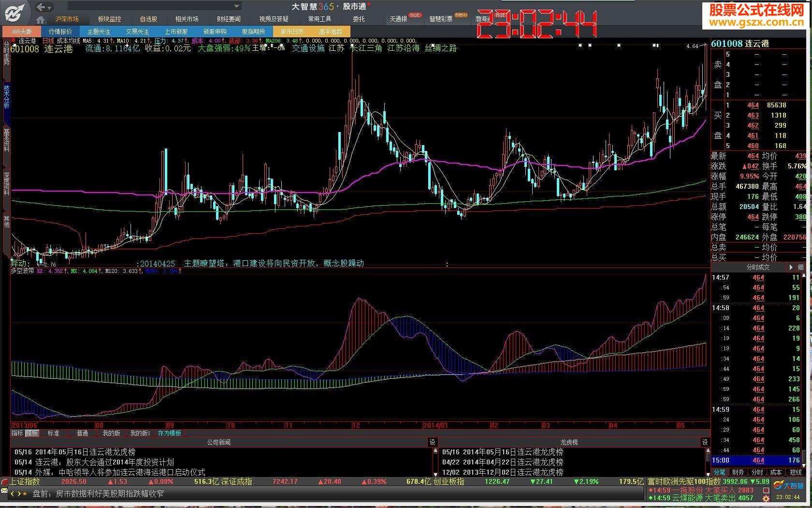Expand the arrow next to 分时成交 header

(791, 267)
